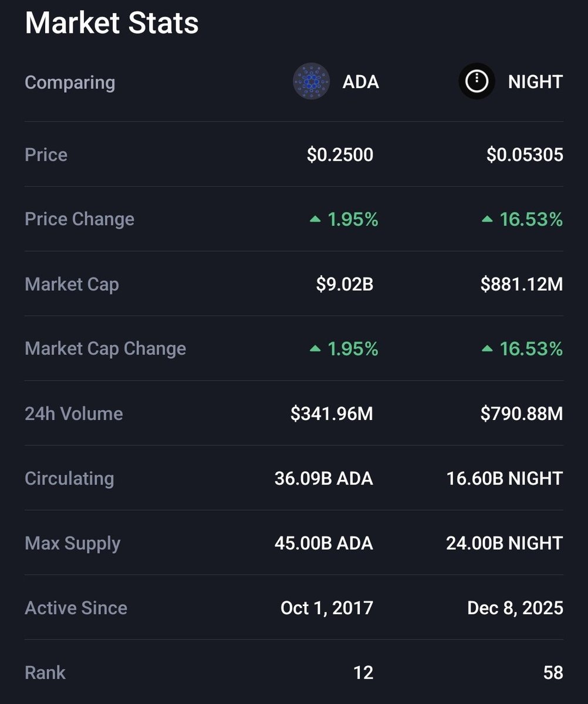Click the Market Stats heading
The image size is (588, 704).
coord(112,23)
